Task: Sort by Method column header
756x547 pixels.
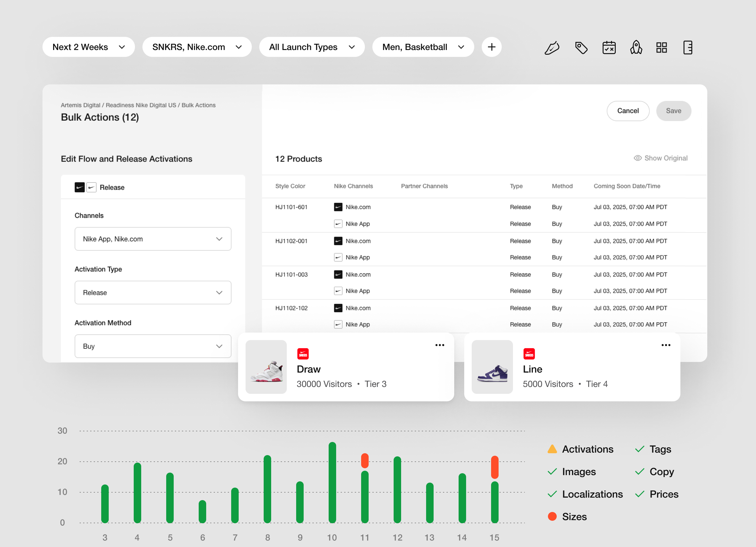Action: tap(562, 186)
